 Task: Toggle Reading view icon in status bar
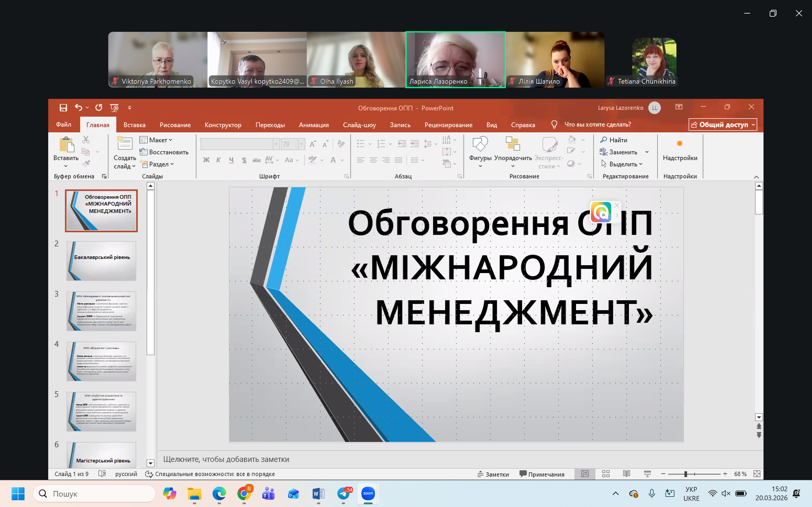pos(626,474)
